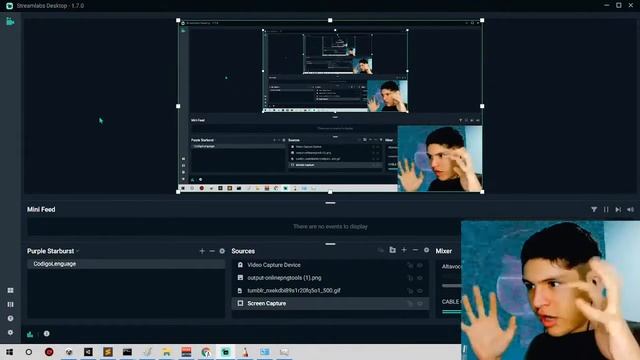Viewport: 640px width, 360px height.
Task: Remove the selected source with minus icon
Action: point(415,250)
